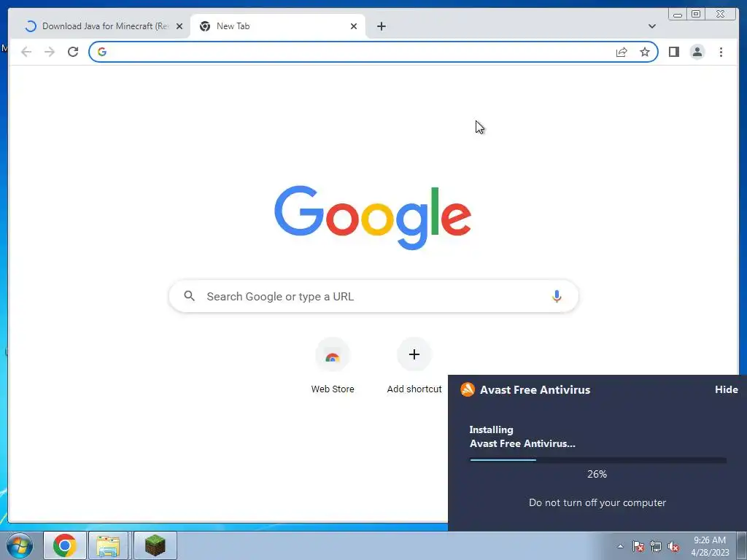Click the Do not turn off your computer text
Viewport: 747px width, 560px height.
(x=597, y=503)
